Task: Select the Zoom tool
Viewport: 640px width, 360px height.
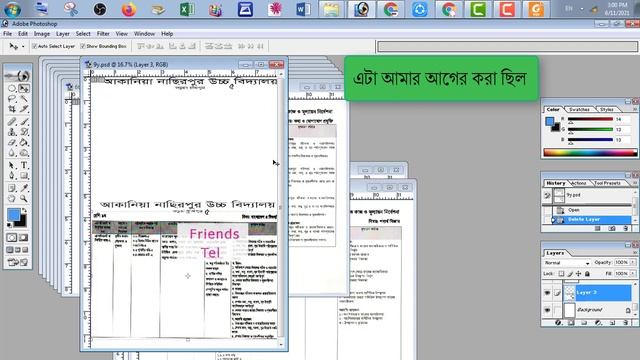Action: click(x=24, y=199)
